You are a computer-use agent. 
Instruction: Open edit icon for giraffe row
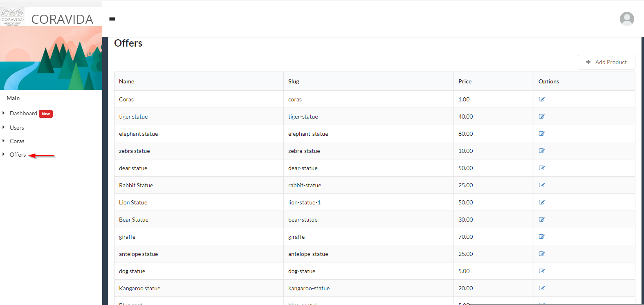pos(542,237)
